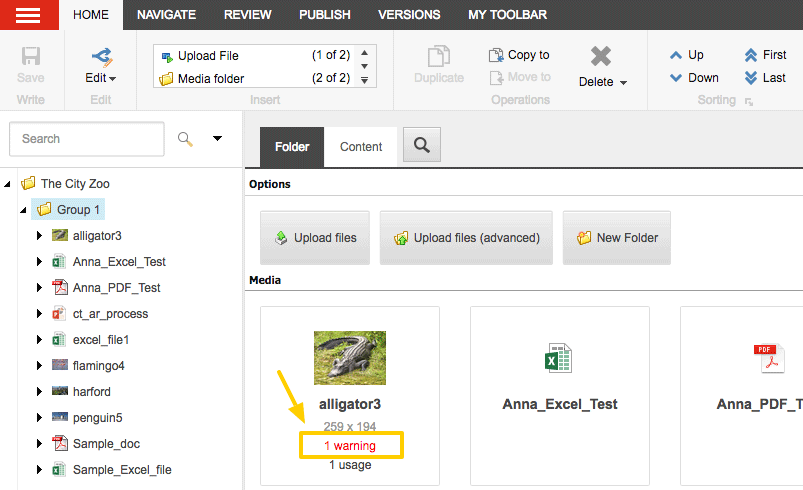Click the New Folder button
Viewport: 803px width, 490px height.
pos(617,238)
